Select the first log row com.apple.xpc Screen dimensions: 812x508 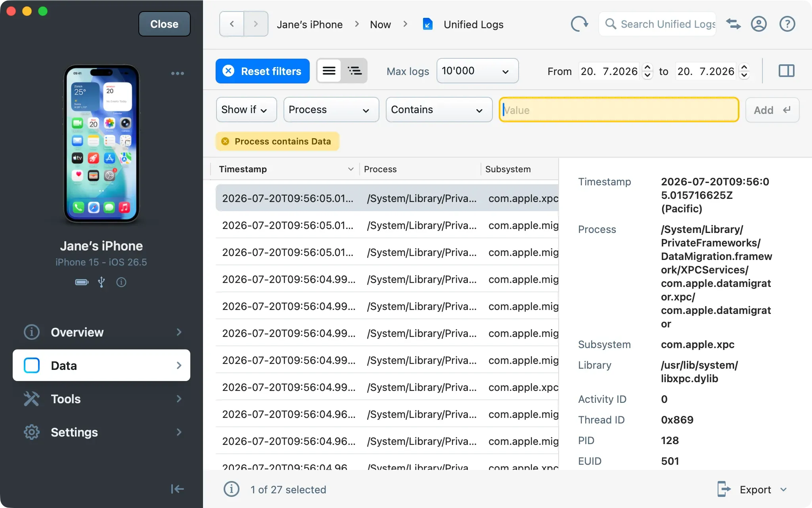387,198
